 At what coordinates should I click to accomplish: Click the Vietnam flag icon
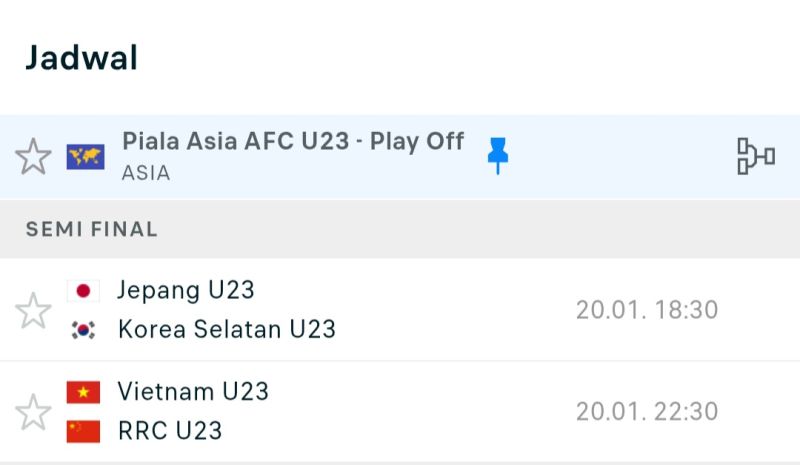point(84,392)
